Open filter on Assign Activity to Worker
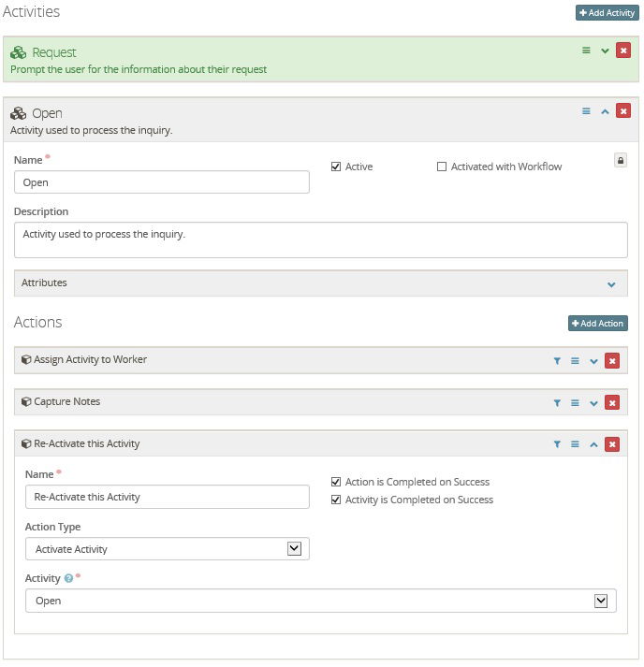This screenshot has width=644, height=667. tap(557, 360)
